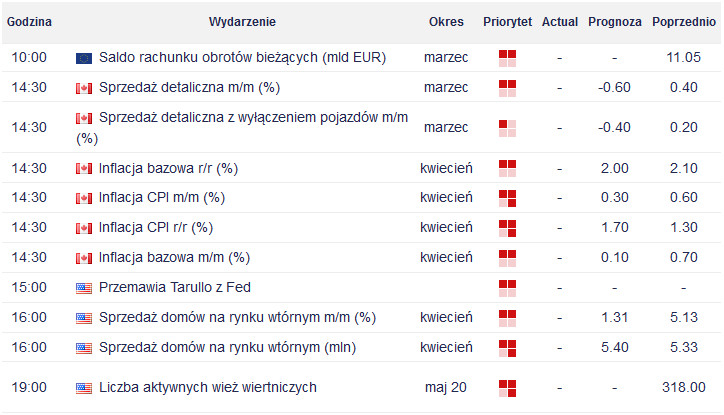Click priority icon for Inflacja CPI r/r row
This screenshot has height=415, width=724.
click(507, 228)
